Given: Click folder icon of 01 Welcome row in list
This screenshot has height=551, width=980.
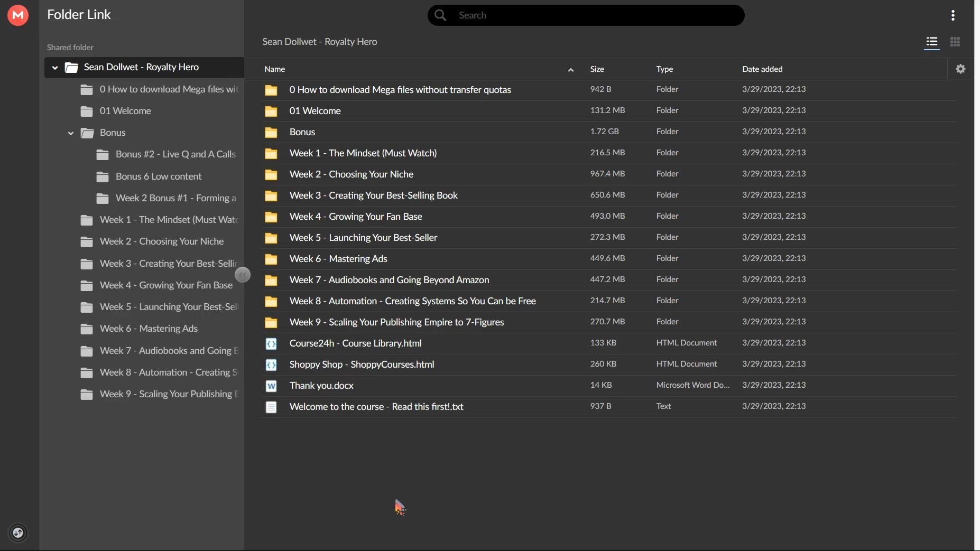Looking at the screenshot, I should click(271, 111).
